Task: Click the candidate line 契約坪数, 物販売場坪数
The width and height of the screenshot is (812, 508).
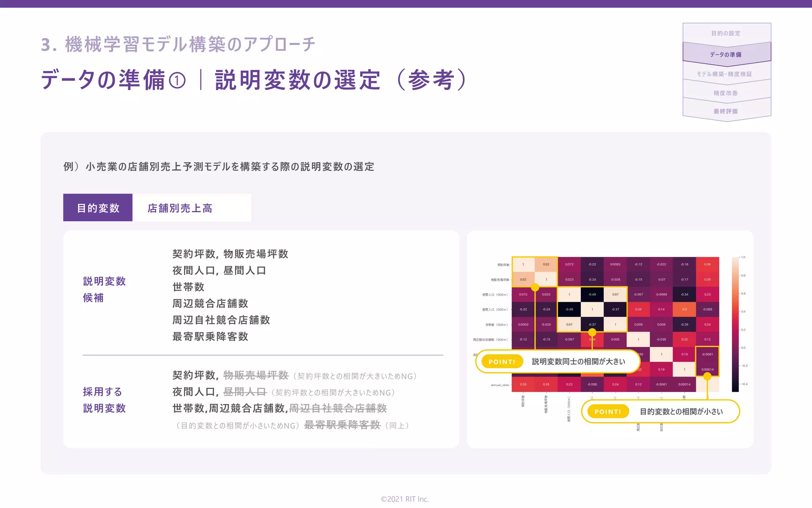Action: click(230, 254)
